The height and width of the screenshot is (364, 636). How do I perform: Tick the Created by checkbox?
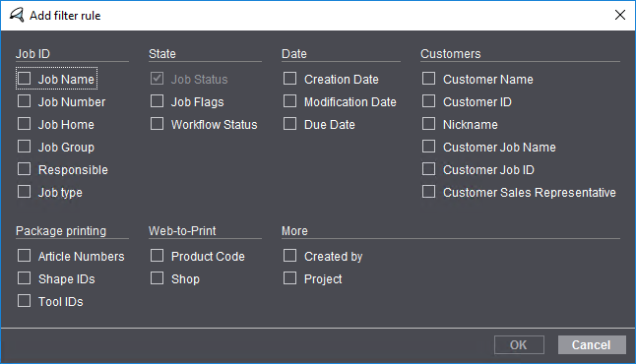tap(289, 256)
